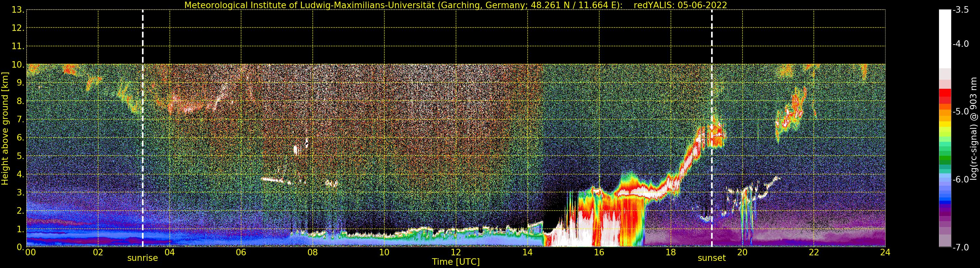The image size is (980, 268).
Task: Click the 'sunrise' label below the time axis
Action: point(143,258)
